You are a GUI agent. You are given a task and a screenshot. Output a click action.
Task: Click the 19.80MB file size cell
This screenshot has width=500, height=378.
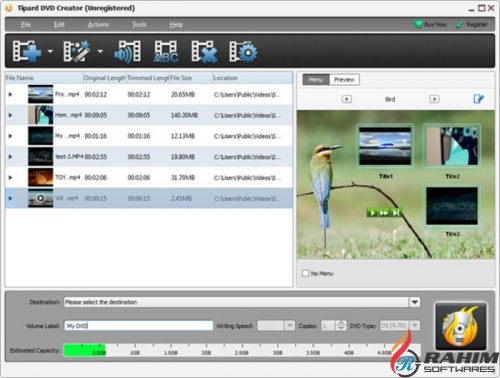[x=183, y=156]
